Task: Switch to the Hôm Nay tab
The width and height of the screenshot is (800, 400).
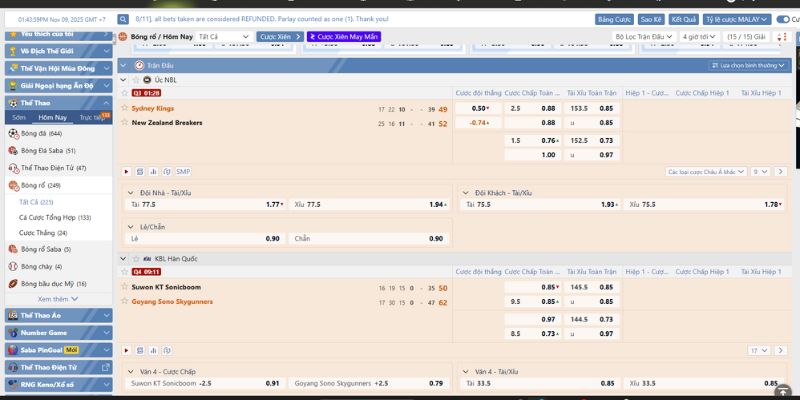Action: click(52, 117)
